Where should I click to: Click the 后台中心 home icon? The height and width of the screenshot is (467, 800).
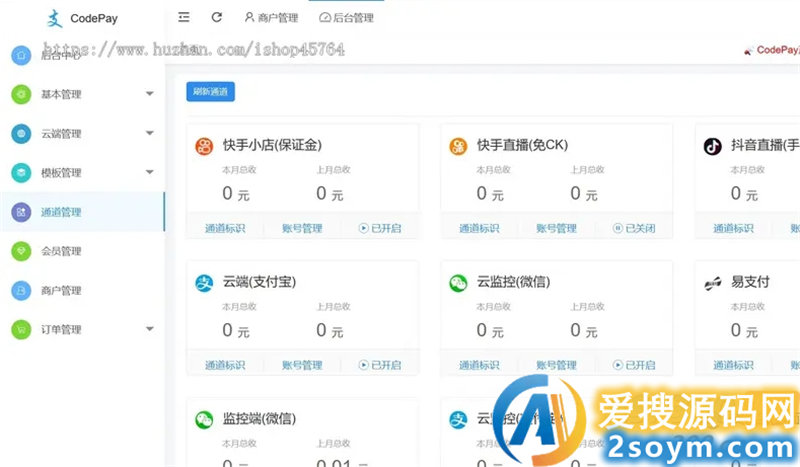(21, 55)
